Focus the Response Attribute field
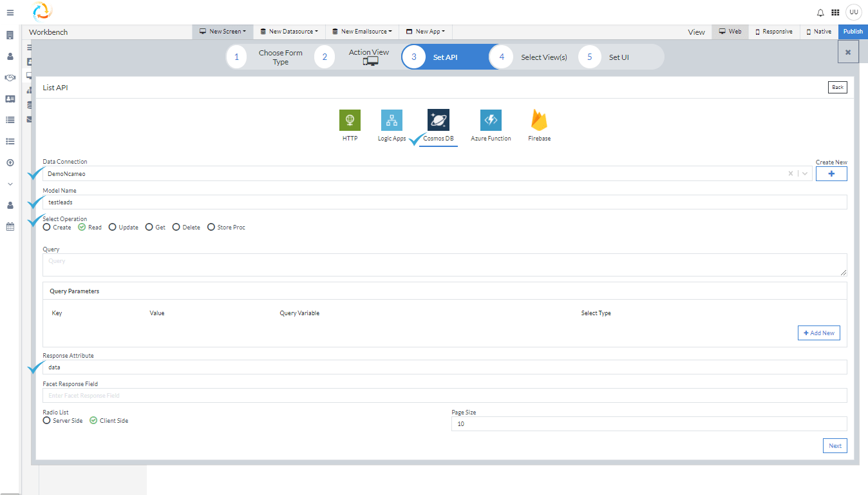 coord(445,367)
